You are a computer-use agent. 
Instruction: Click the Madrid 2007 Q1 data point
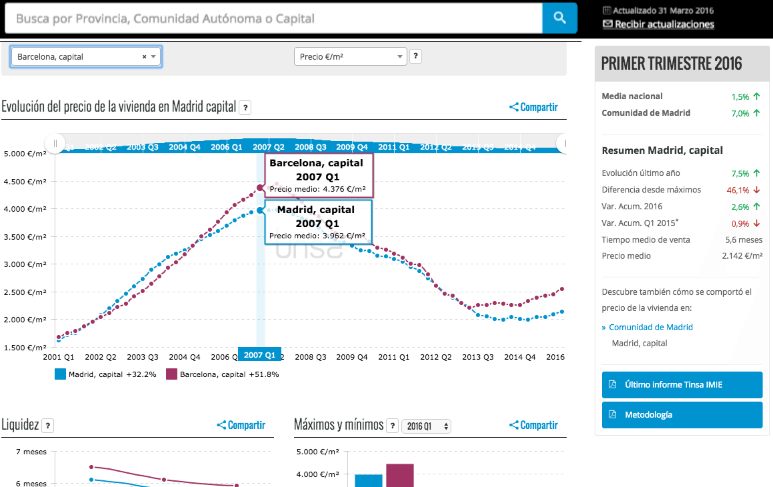(x=260, y=210)
